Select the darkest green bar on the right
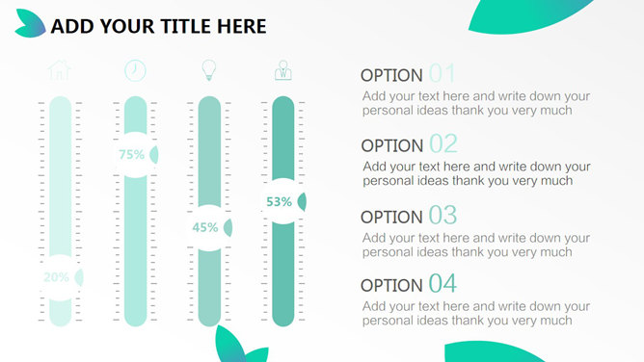The height and width of the screenshot is (362, 644). point(283,211)
